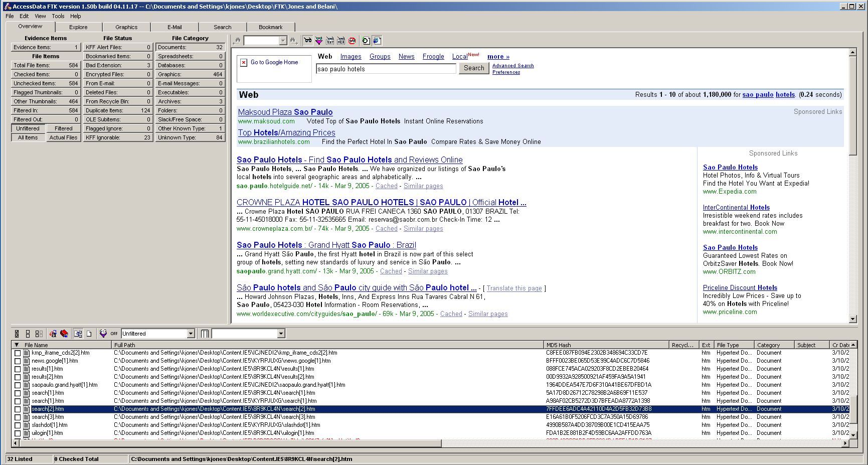Click the find next binoculars icon
This screenshot has height=465, width=868.
[294, 41]
